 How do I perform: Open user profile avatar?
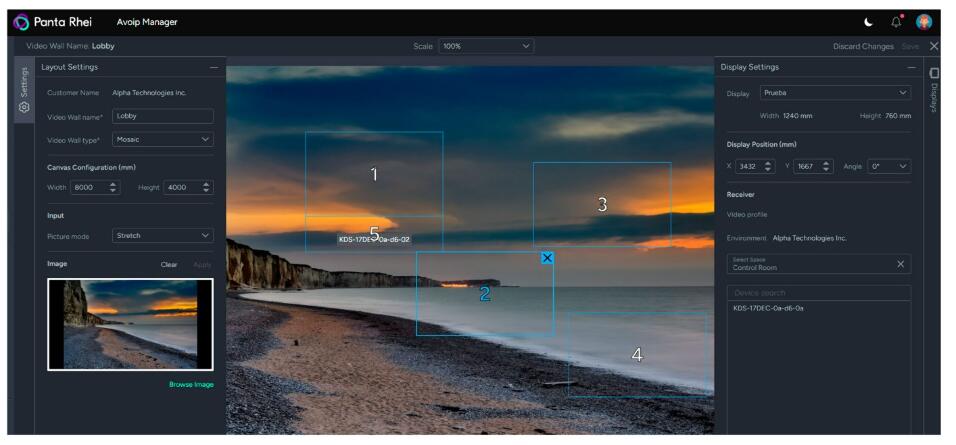pos(924,23)
